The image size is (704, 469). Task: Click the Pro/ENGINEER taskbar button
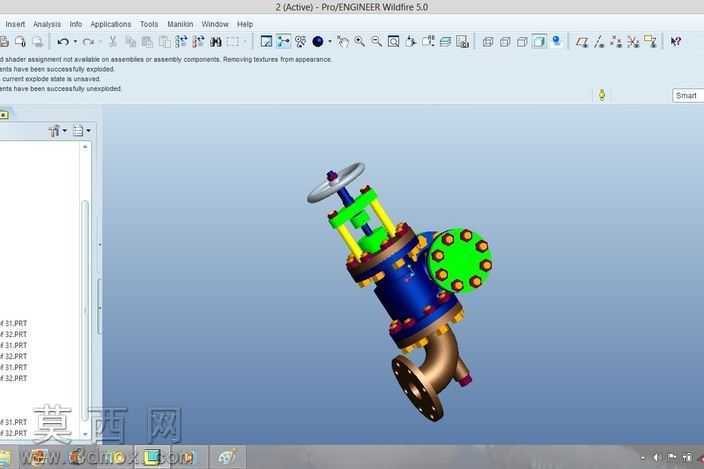(x=152, y=457)
